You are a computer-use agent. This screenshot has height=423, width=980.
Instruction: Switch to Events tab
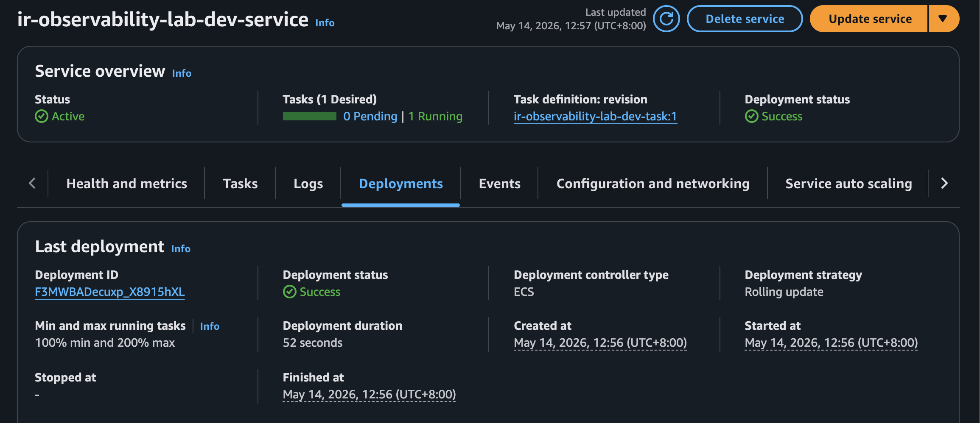point(499,184)
